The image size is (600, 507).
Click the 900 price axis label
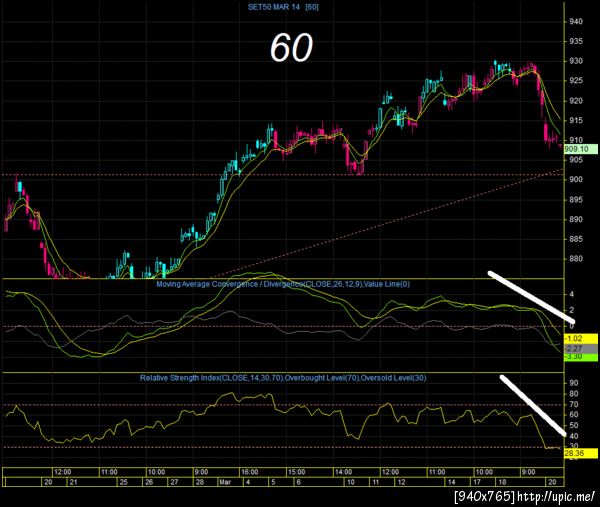[576, 179]
